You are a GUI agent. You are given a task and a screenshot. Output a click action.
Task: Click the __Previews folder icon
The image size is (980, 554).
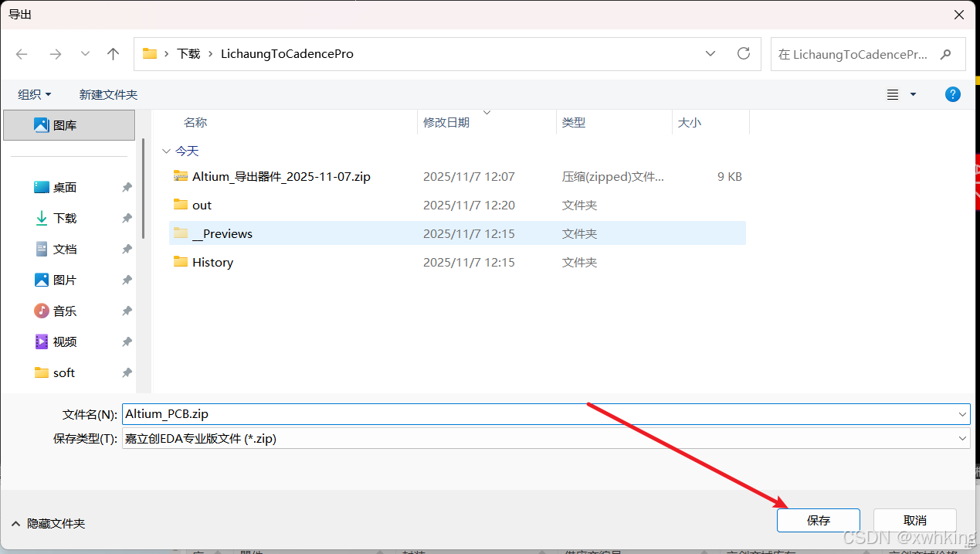coord(181,233)
